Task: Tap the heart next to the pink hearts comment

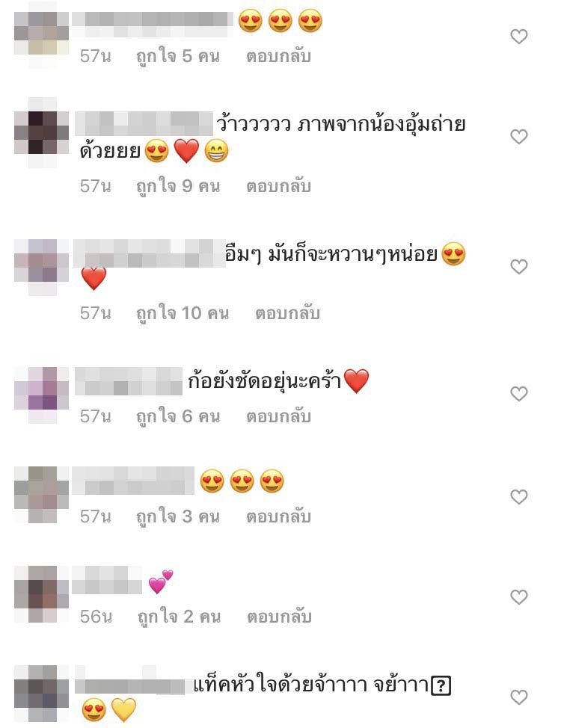Action: click(518, 596)
